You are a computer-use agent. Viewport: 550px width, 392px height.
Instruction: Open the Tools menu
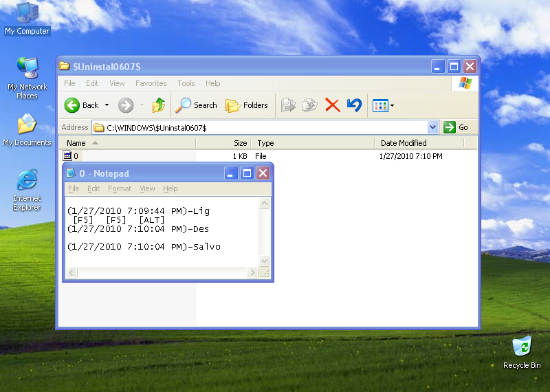[186, 83]
